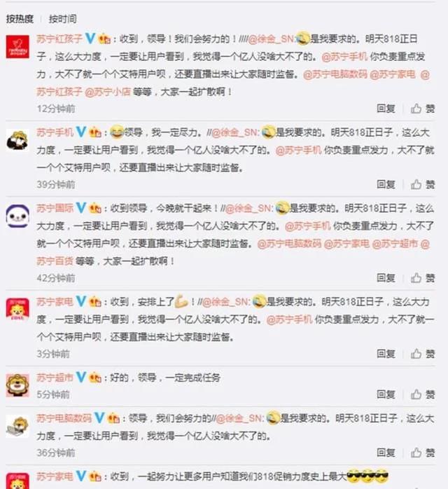Click 回复 under the 苏宁电脑数码 comment
This screenshot has width=448, height=489.
click(386, 453)
